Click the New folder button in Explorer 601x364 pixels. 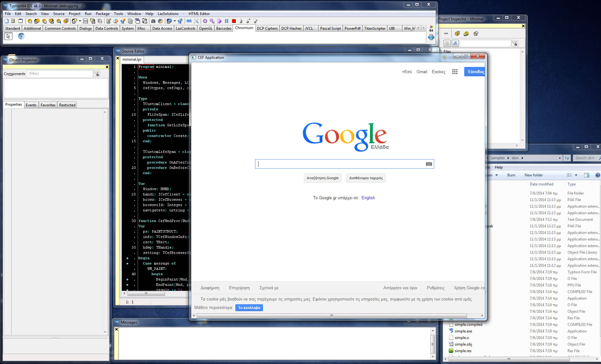(534, 175)
